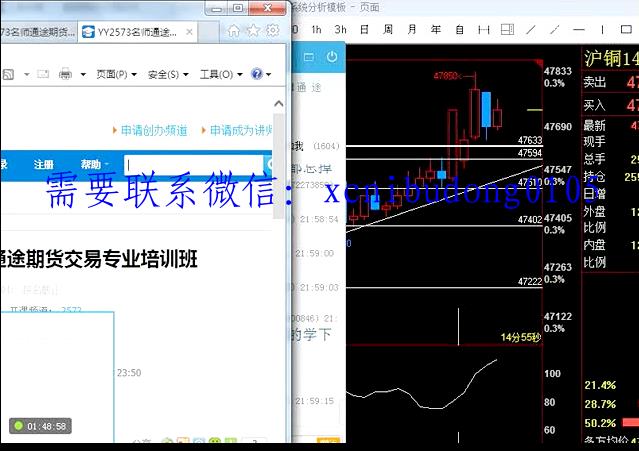Open a new blank tab in IE
639x451 pixels.
(209, 32)
